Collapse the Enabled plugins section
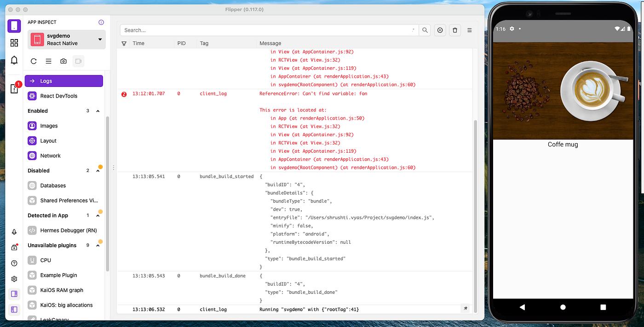644x327 pixels. tap(98, 111)
